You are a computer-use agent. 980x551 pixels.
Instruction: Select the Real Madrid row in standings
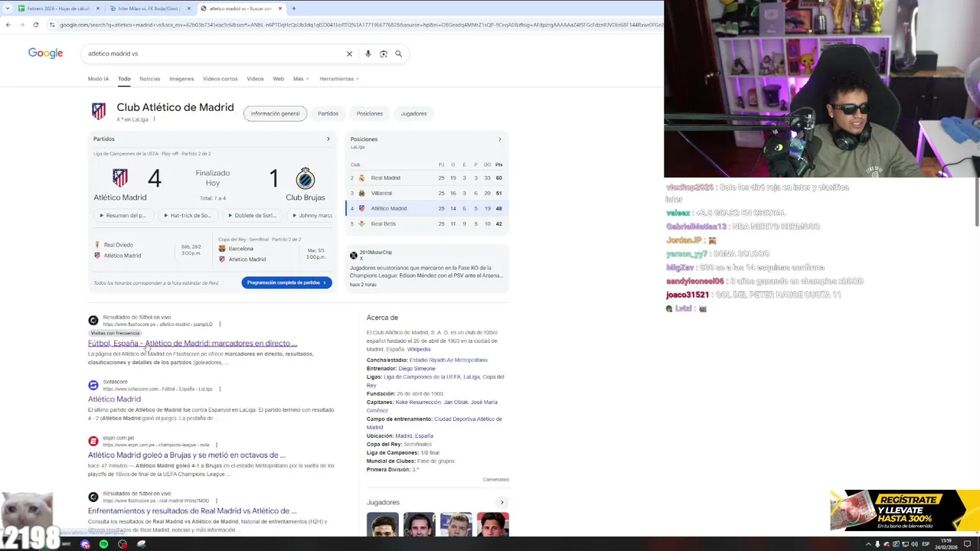pyautogui.click(x=427, y=178)
